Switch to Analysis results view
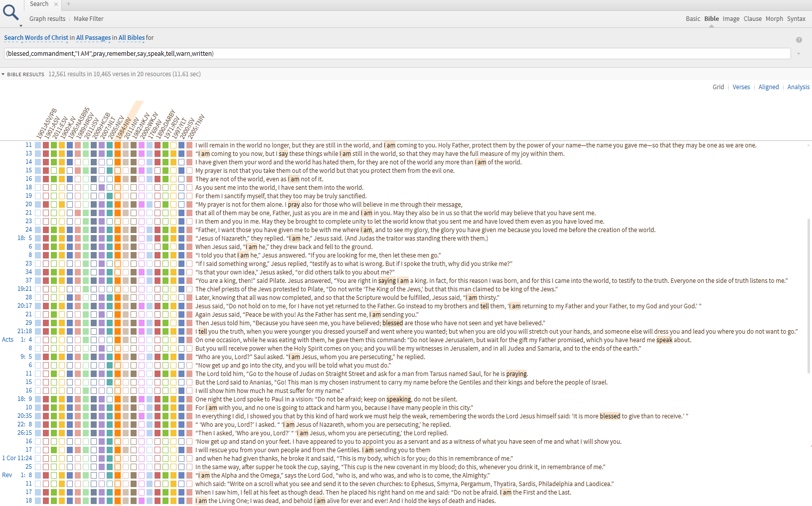This screenshot has width=812, height=506. click(799, 87)
